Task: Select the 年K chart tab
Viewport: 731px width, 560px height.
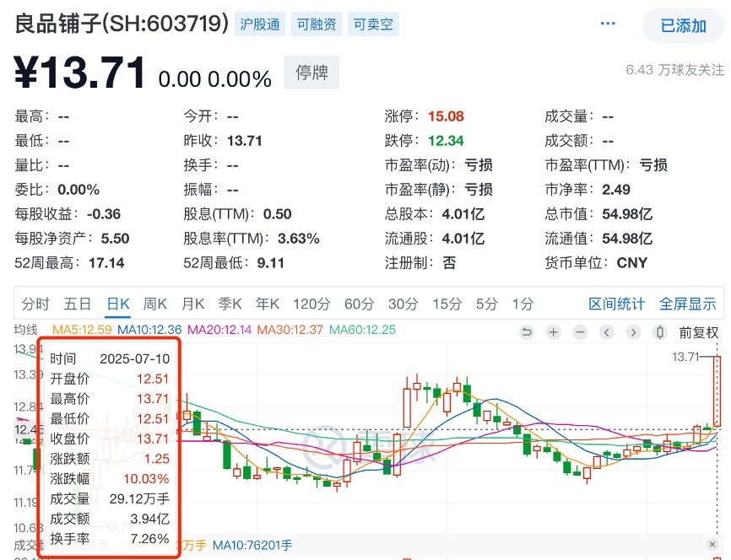Action: pyautogui.click(x=268, y=304)
